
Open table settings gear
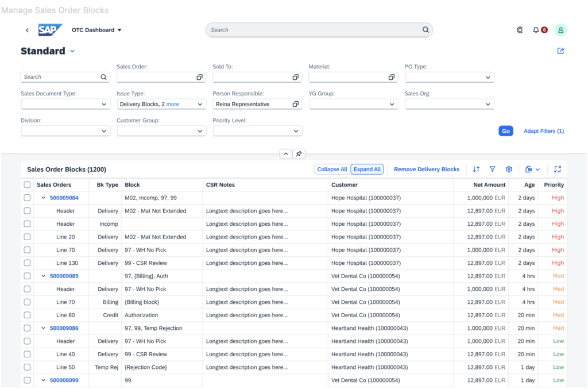tap(509, 169)
